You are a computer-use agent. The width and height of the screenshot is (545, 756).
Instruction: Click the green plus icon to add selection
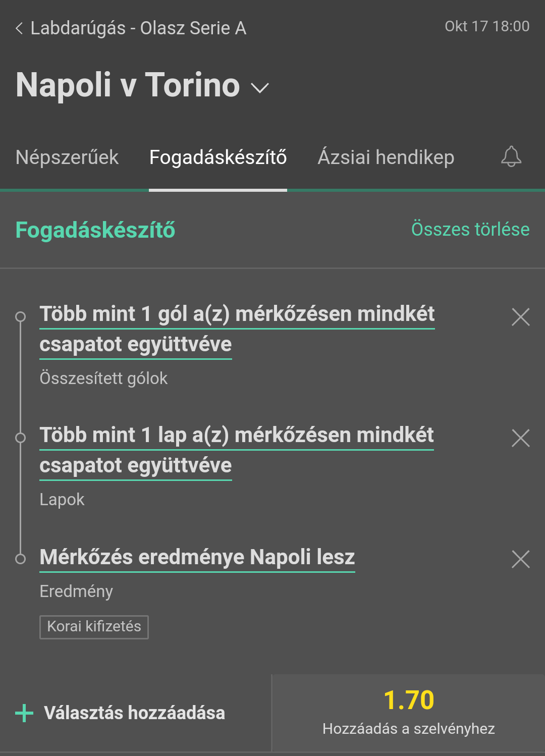pyautogui.click(x=24, y=713)
